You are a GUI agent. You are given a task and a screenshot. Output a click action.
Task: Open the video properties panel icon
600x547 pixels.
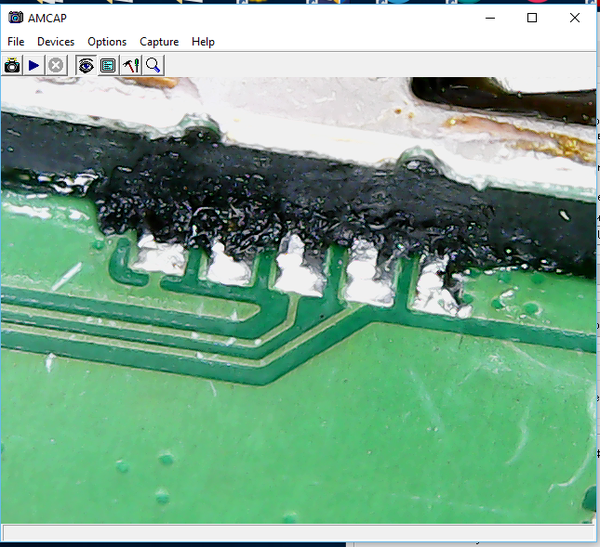(108, 66)
